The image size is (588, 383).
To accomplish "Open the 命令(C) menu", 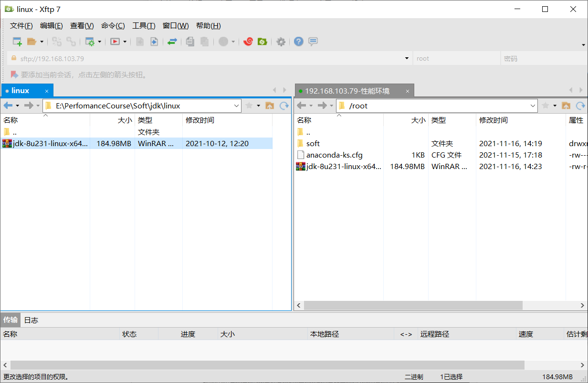I will [113, 26].
